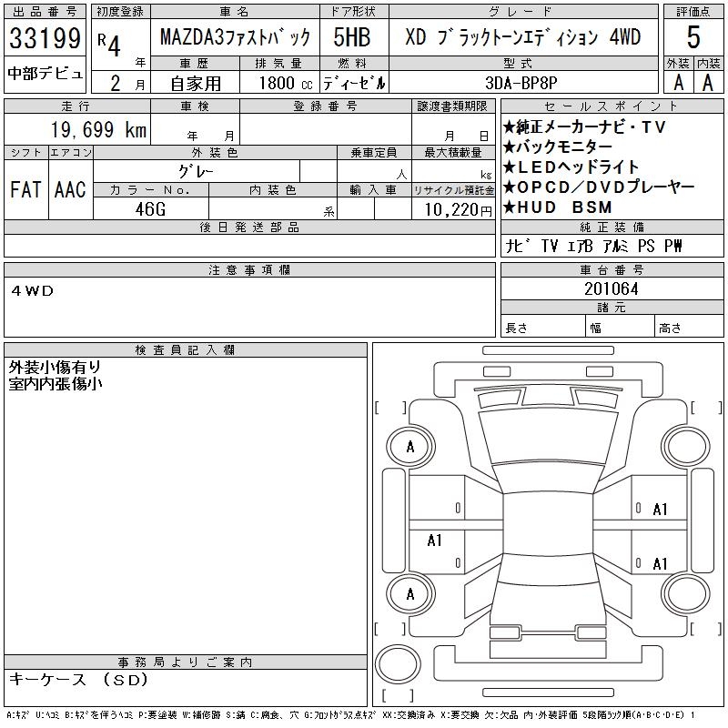Image resolution: width=728 pixels, height=728 pixels.
Task: Select model code 3DA-BP8P
Action: pos(521,83)
